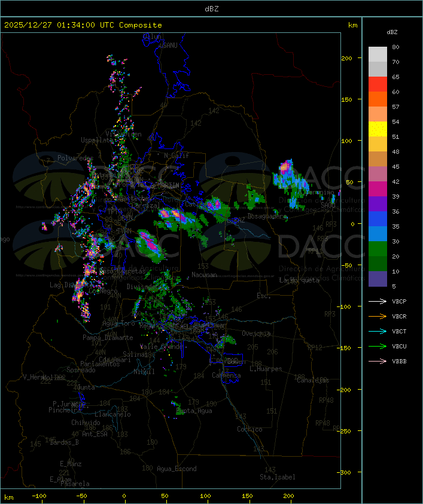423x504 pixels.
Task: Click the 150 tick on the bottom axis
Action: (247, 496)
